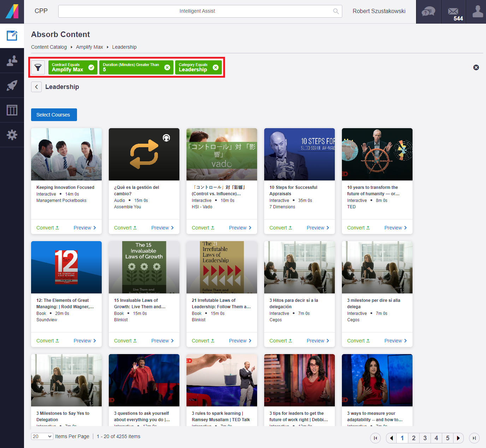Select page 2 in pagination
Viewport: 486px width, 448px height.
point(414,438)
